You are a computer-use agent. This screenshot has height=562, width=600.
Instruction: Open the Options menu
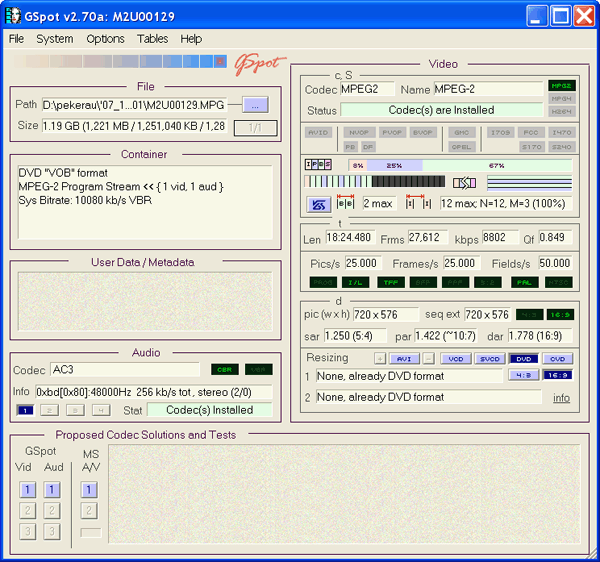pos(105,39)
